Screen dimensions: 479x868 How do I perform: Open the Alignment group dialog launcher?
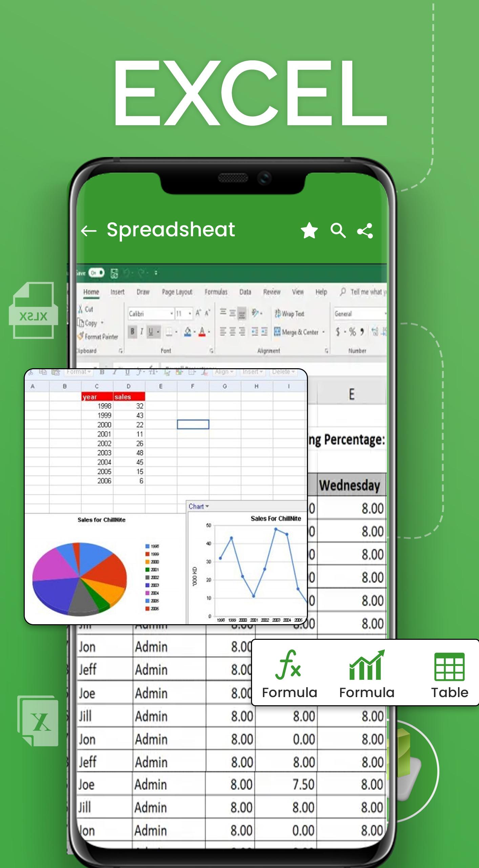pyautogui.click(x=327, y=351)
